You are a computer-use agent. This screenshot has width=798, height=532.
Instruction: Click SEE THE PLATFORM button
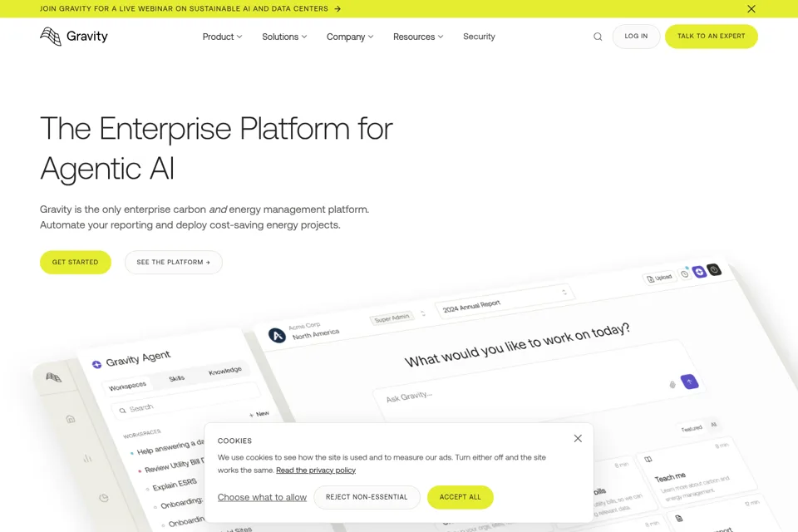pos(173,262)
